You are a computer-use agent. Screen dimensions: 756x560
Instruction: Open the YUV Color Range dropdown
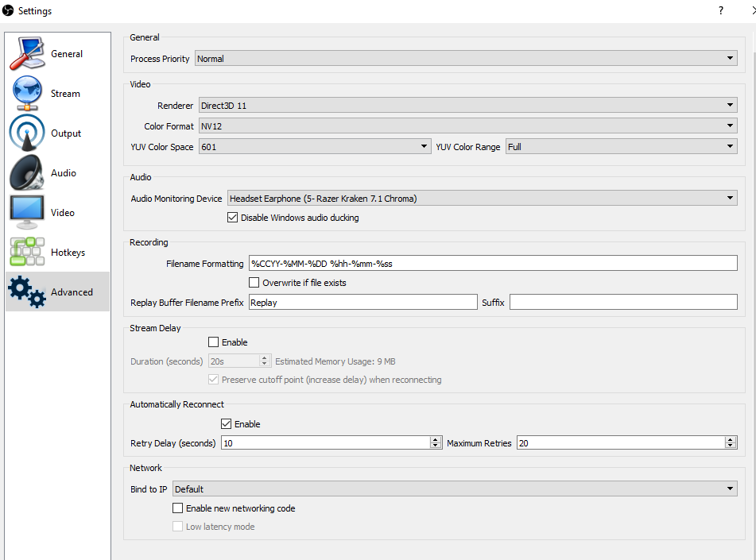[622, 146]
